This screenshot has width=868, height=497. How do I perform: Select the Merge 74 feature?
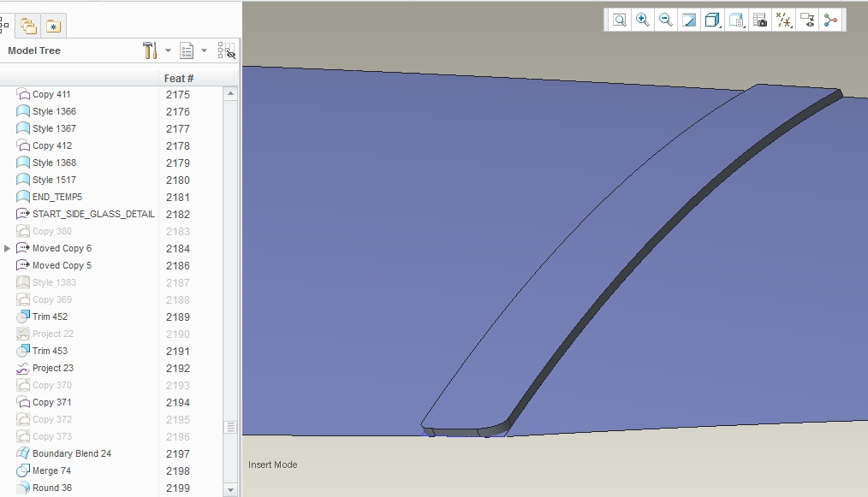click(51, 471)
